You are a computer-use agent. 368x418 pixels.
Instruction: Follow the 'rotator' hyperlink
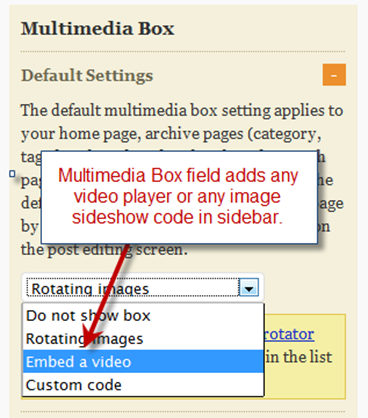[289, 334]
